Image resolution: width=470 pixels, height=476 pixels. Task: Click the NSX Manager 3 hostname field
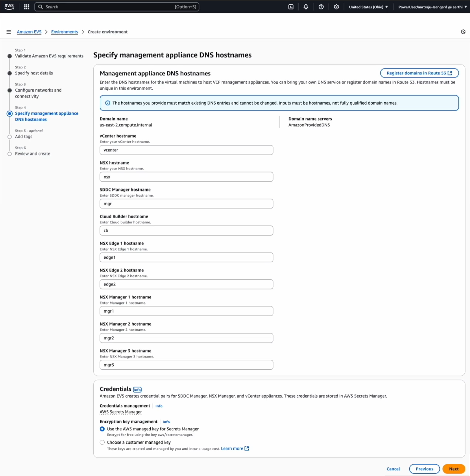point(186,365)
